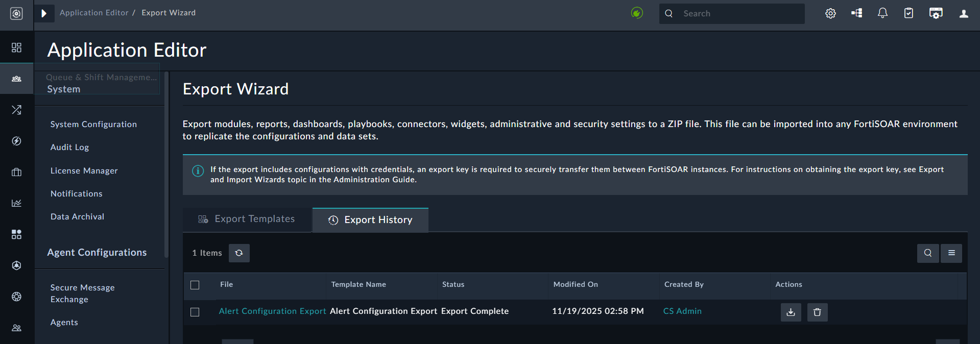Sort by the Status column header

click(453, 285)
